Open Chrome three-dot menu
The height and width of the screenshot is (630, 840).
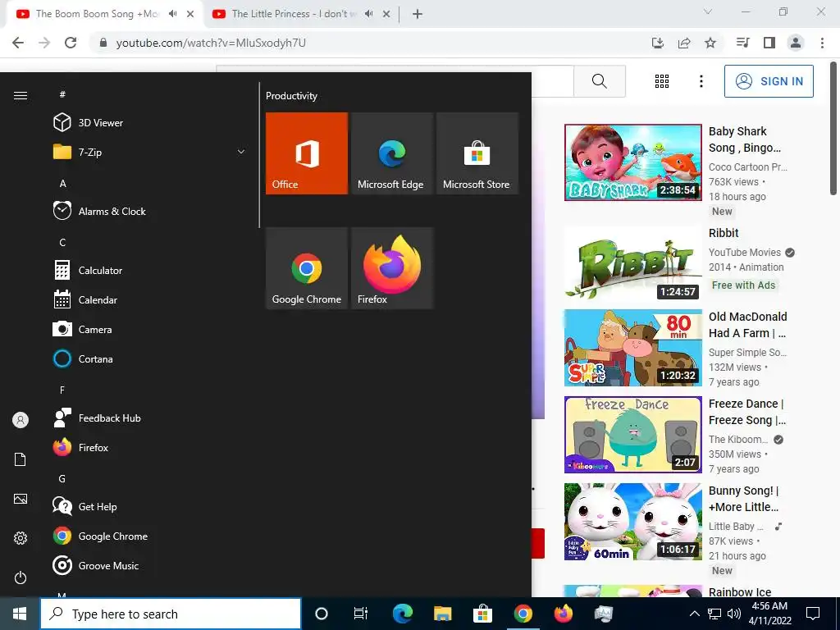(822, 43)
